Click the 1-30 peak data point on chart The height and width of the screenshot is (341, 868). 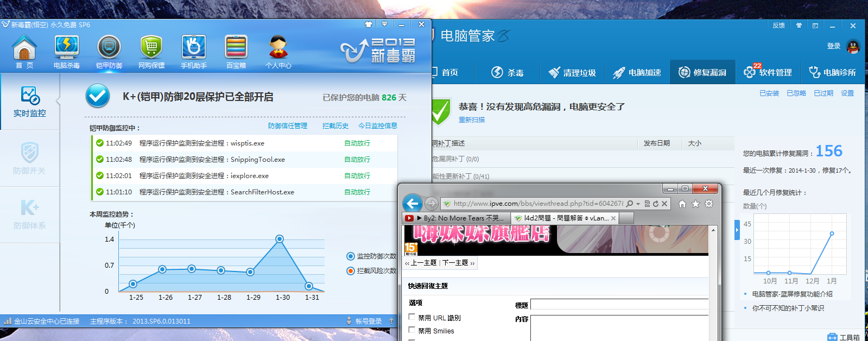[280, 239]
